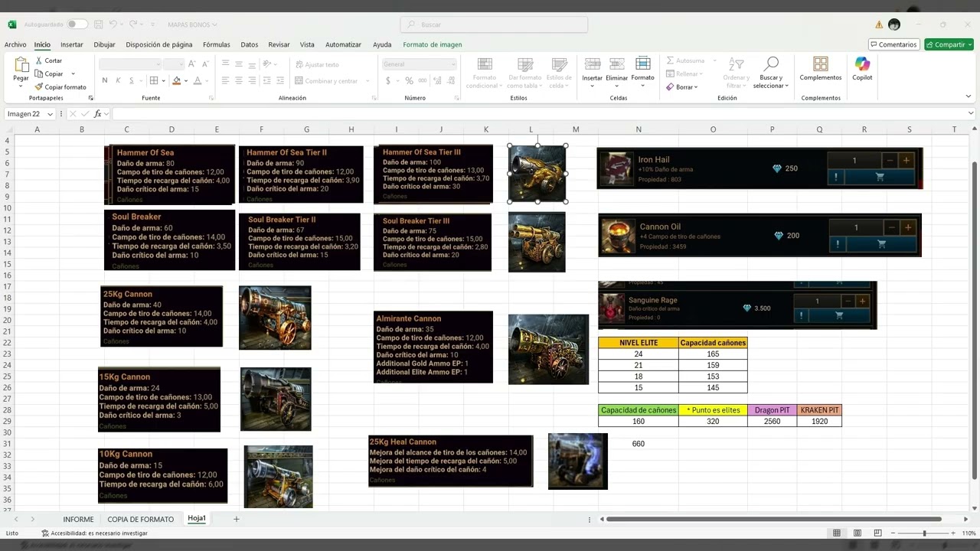
Task: Expand the Insertar cells dropdown
Action: pyautogui.click(x=593, y=86)
